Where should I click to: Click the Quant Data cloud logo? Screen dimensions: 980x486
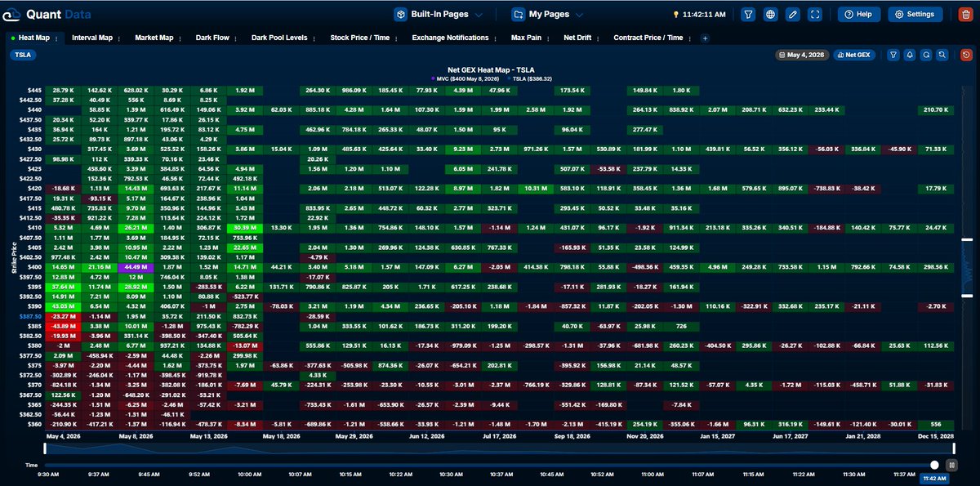point(11,14)
